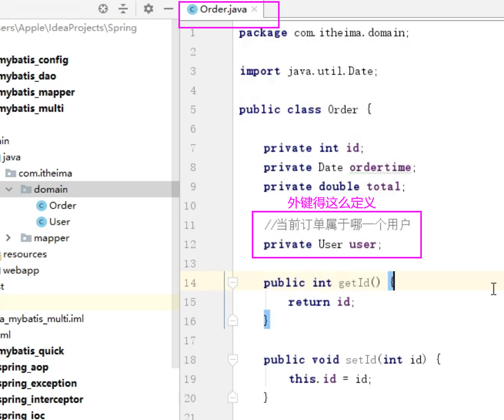This screenshot has width=504, height=420.
Task: Select the Order class in project tree
Action: point(63,205)
